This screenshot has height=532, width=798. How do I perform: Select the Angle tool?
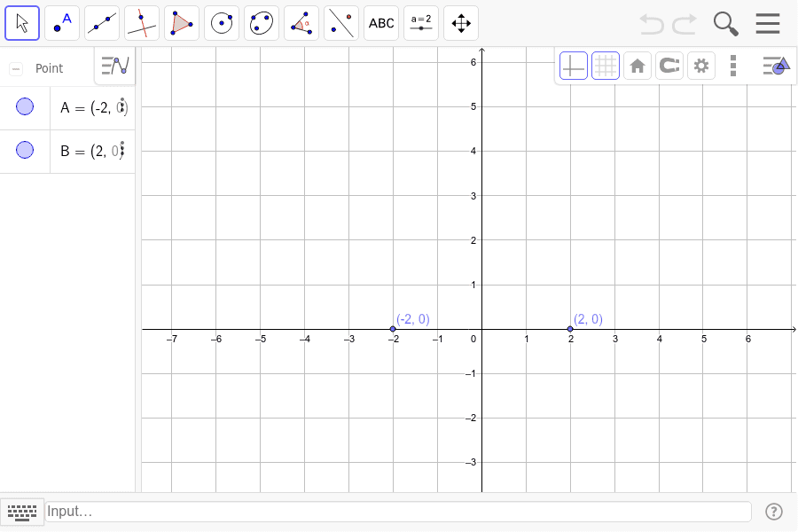pyautogui.click(x=301, y=23)
